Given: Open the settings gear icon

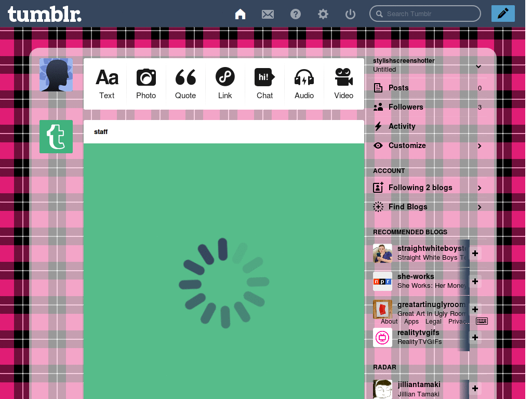Looking at the screenshot, I should pyautogui.click(x=323, y=14).
